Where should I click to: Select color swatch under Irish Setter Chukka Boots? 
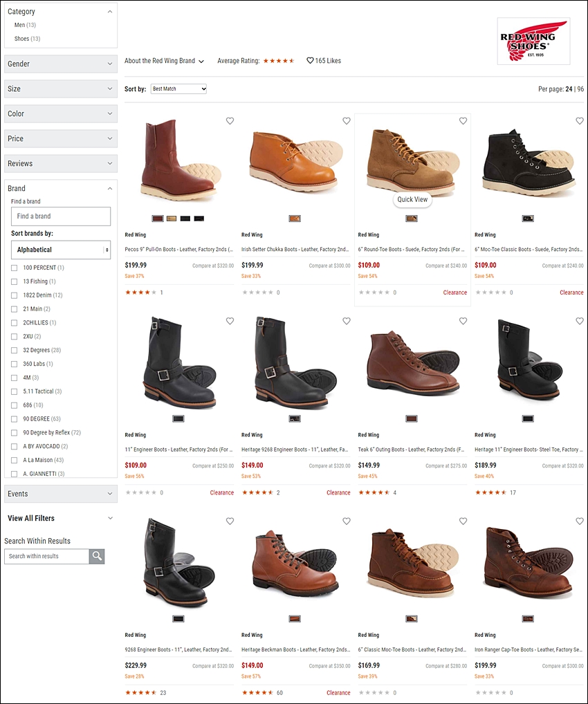point(295,219)
